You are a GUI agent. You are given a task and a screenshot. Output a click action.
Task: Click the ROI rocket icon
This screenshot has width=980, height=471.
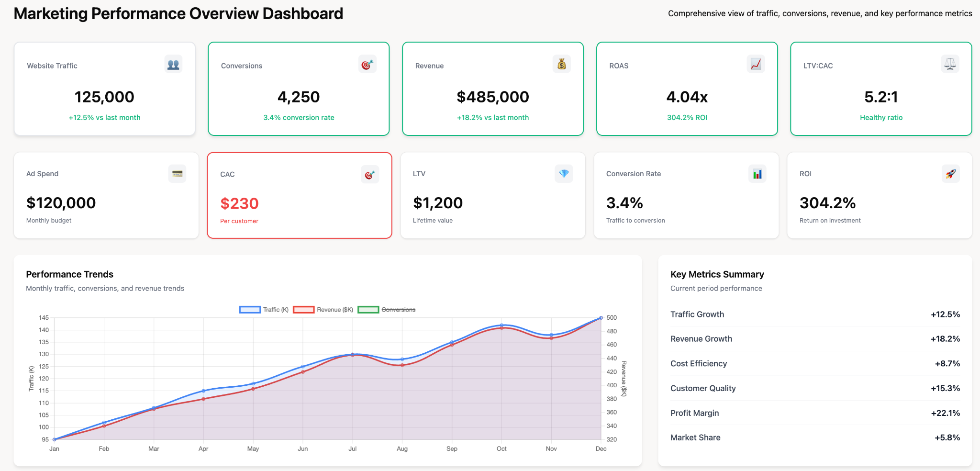[x=951, y=173]
